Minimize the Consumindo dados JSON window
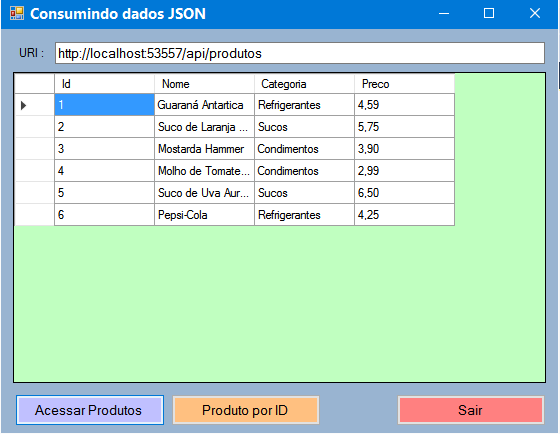 pyautogui.click(x=444, y=14)
